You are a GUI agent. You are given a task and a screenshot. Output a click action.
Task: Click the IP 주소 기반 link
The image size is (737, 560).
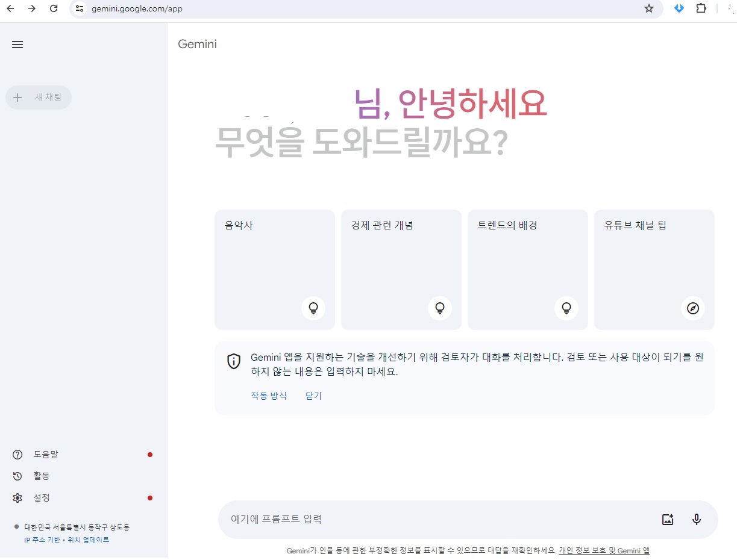point(42,540)
